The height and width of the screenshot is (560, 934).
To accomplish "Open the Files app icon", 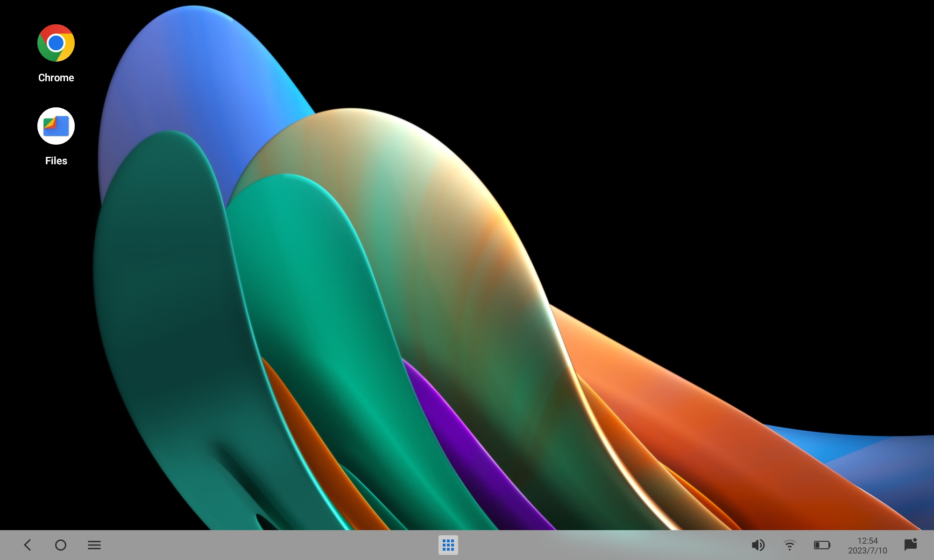I will (x=56, y=126).
